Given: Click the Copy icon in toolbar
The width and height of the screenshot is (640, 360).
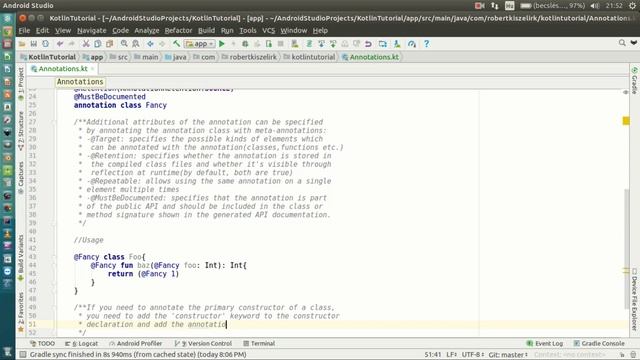Looking at the screenshot, I should pos(98,44).
